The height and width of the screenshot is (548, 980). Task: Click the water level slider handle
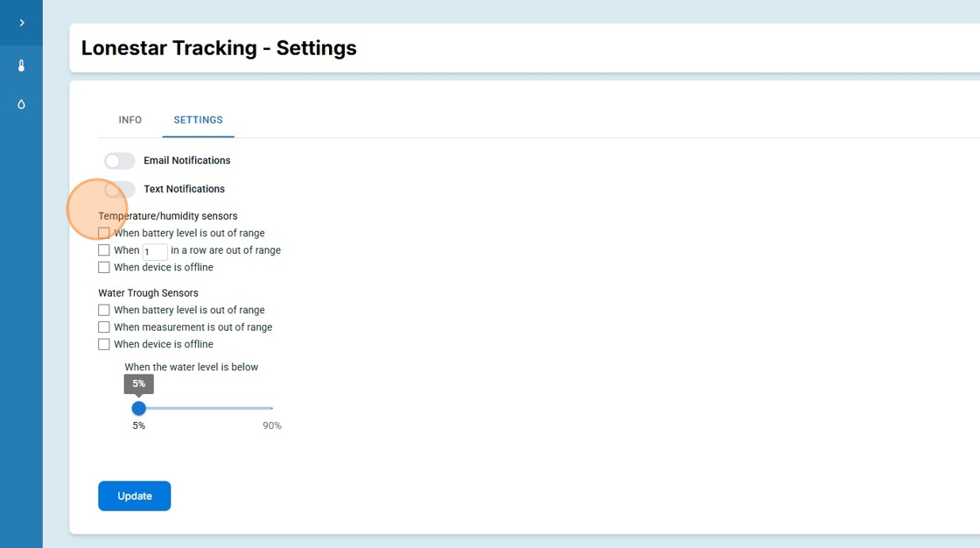click(x=139, y=408)
